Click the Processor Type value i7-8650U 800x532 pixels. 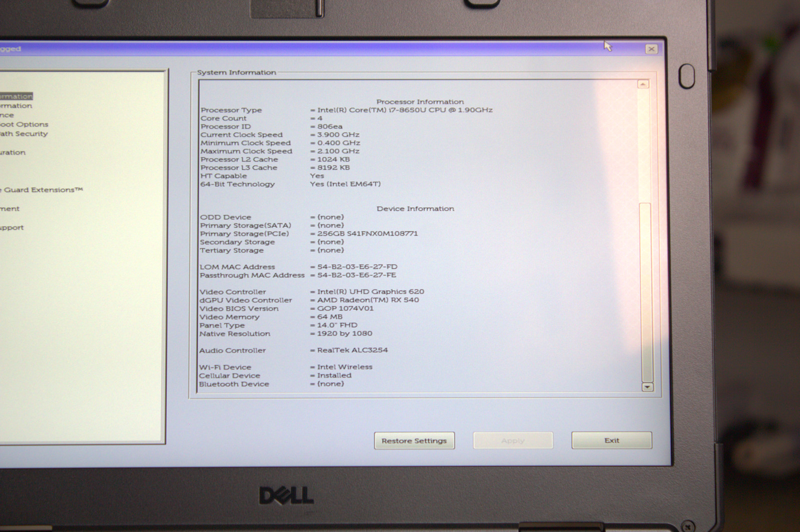pos(404,110)
